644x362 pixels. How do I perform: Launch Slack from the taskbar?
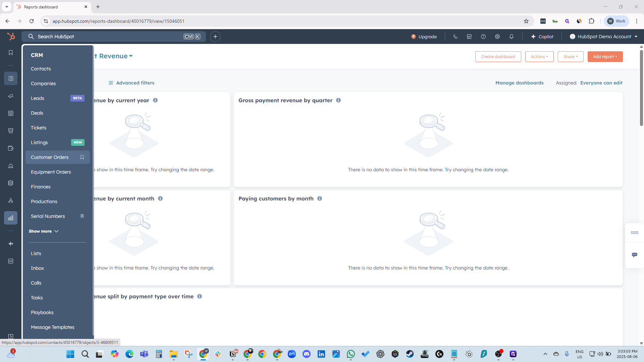tap(218, 354)
